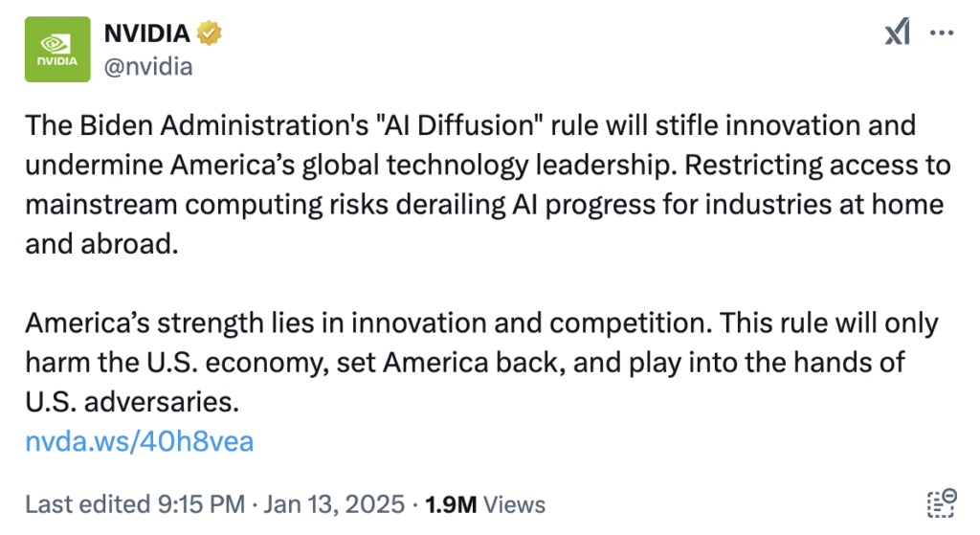Open the NVIDIA display name profile link
This screenshot has height=535, width=980.
tap(147, 33)
